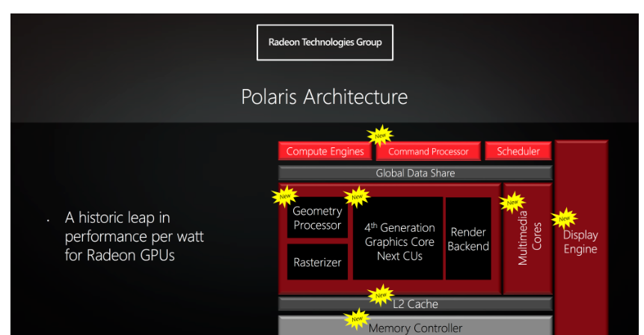Click the Radeon Technologies Group box

point(325,43)
